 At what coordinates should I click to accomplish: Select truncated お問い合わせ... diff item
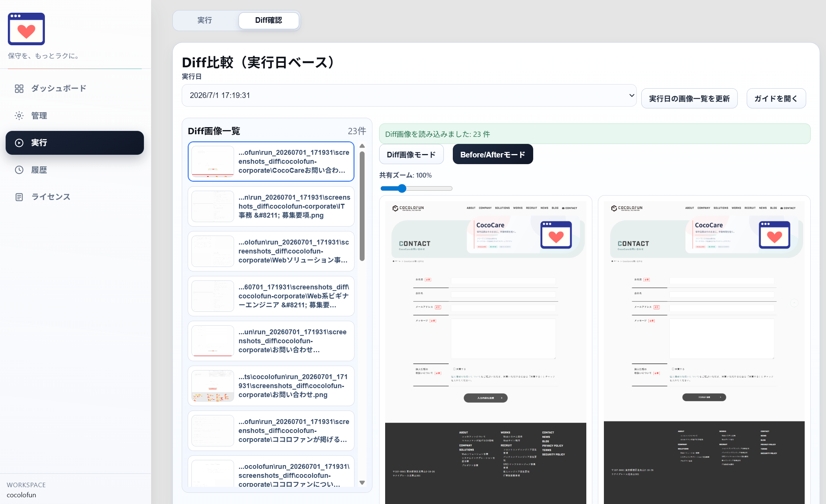(271, 341)
